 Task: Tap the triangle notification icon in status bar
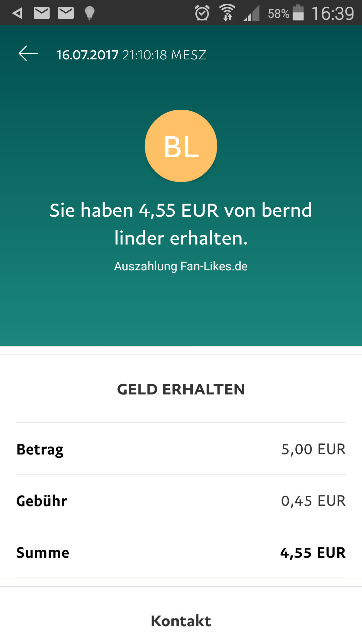[17, 13]
